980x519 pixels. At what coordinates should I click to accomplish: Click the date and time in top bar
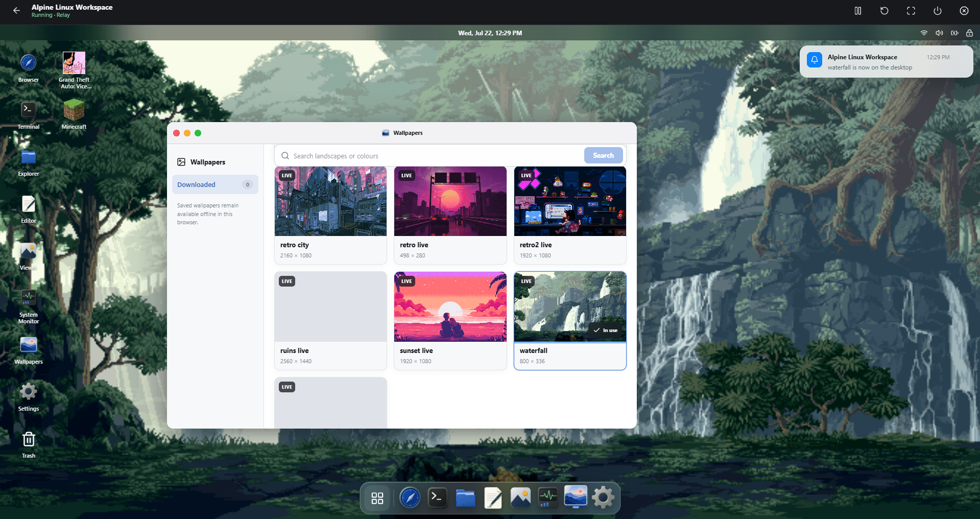click(x=490, y=33)
